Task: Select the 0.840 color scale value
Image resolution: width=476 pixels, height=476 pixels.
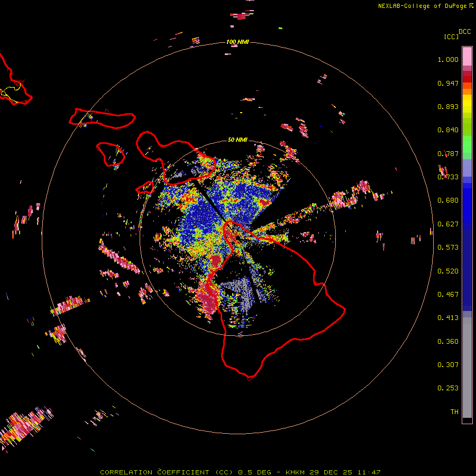Action: [448, 130]
